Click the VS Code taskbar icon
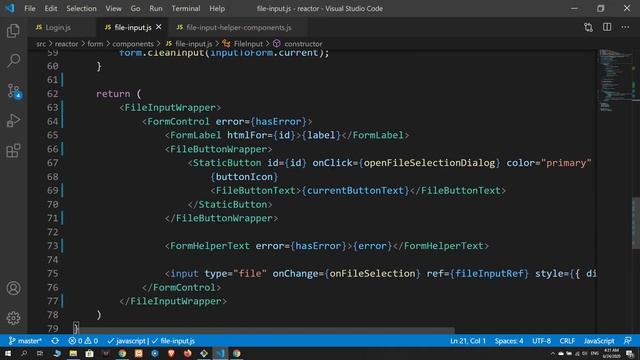The height and width of the screenshot is (360, 640). (x=220, y=353)
